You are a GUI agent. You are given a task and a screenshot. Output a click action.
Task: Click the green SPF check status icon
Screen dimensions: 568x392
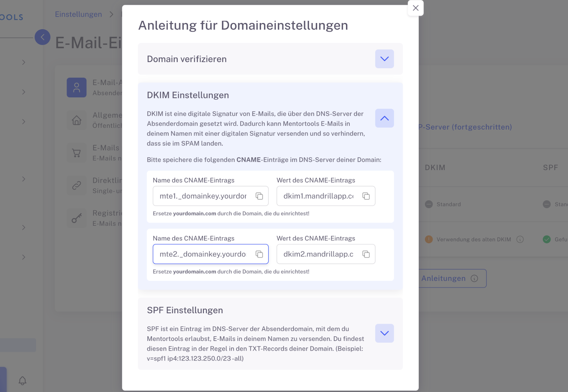point(547,239)
